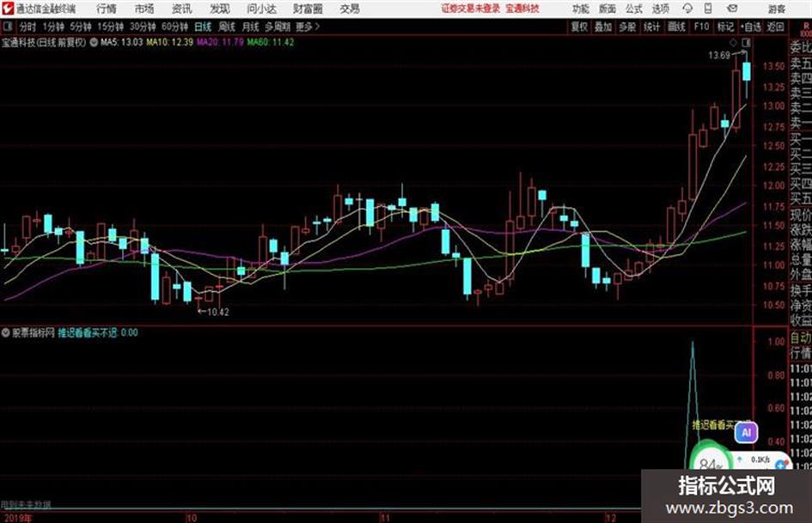The height and width of the screenshot is (523, 812).
Task: Switch to the 1分钟 period tab
Action: pos(53,27)
